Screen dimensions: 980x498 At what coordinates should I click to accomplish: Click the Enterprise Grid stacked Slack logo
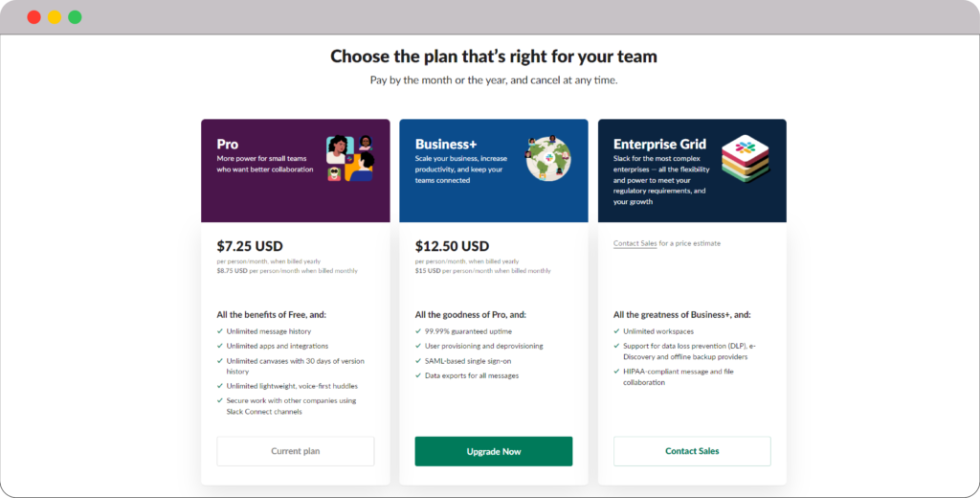[746, 158]
